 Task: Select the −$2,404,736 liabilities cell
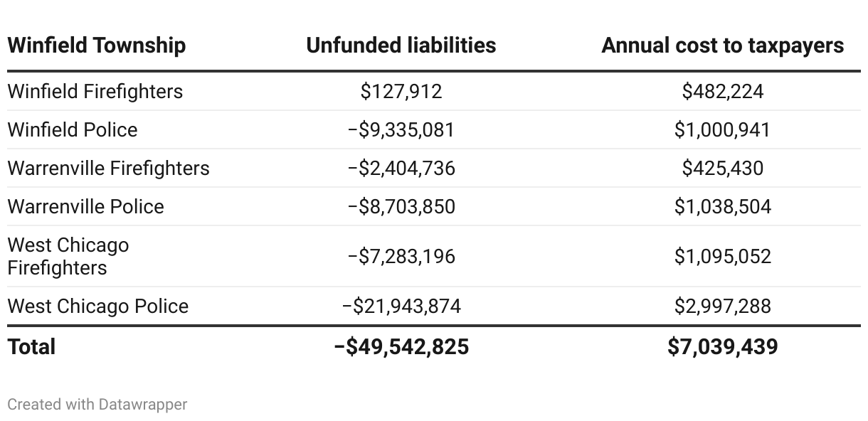(x=401, y=169)
